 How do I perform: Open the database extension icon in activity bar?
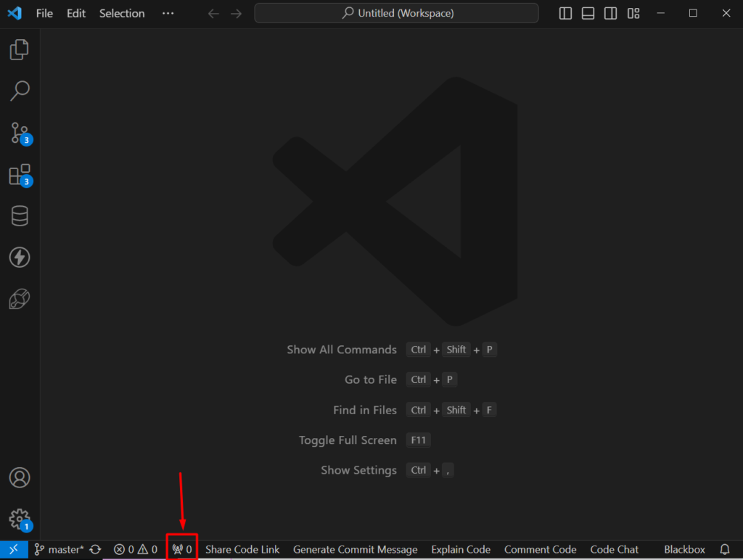click(20, 216)
